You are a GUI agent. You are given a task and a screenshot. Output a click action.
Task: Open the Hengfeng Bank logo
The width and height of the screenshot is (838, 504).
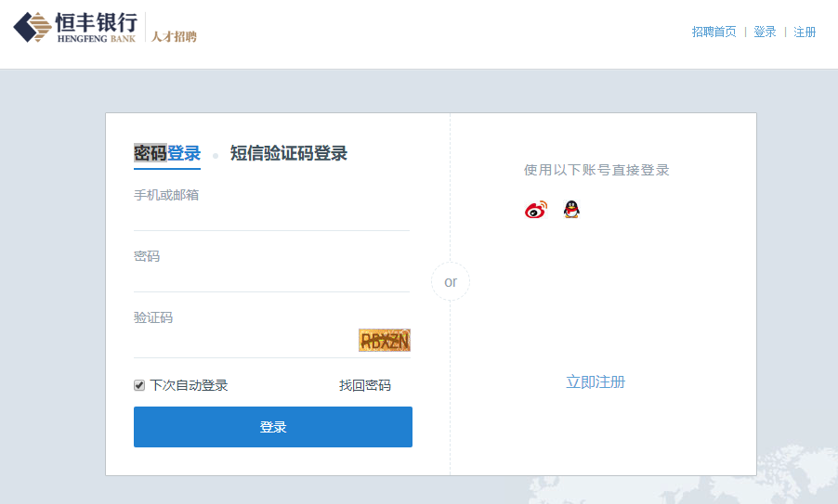(75, 27)
